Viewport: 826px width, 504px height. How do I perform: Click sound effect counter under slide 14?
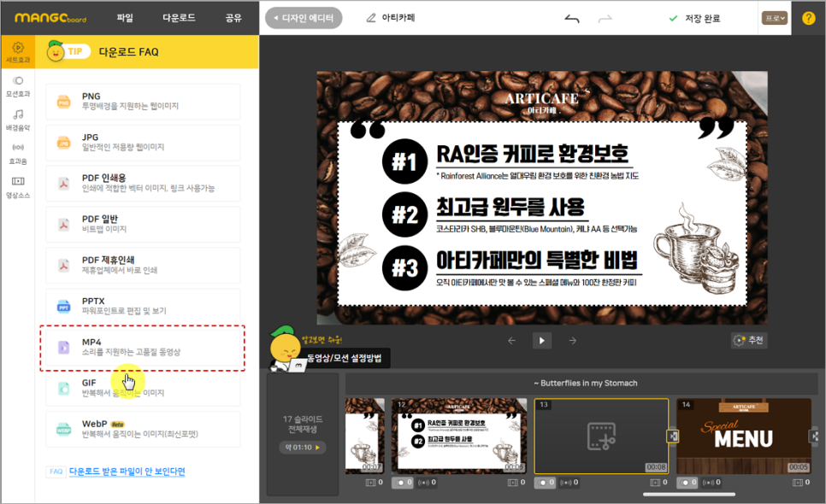[x=711, y=482]
